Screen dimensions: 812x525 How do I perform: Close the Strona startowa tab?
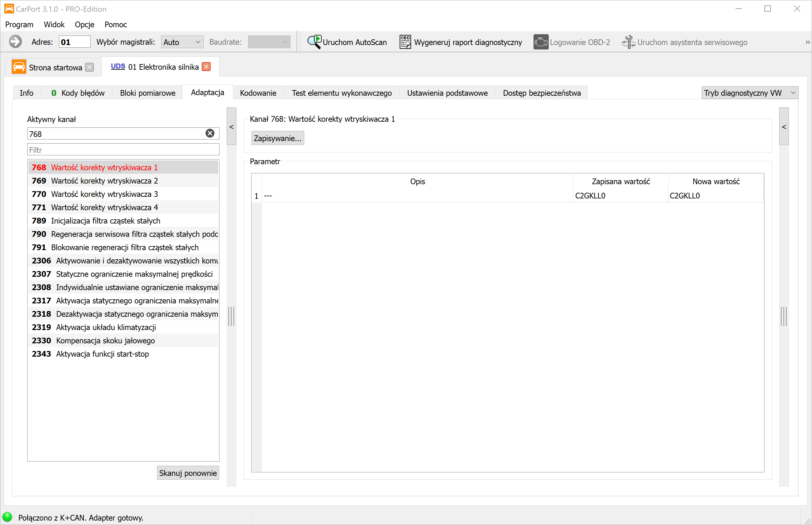[90, 67]
